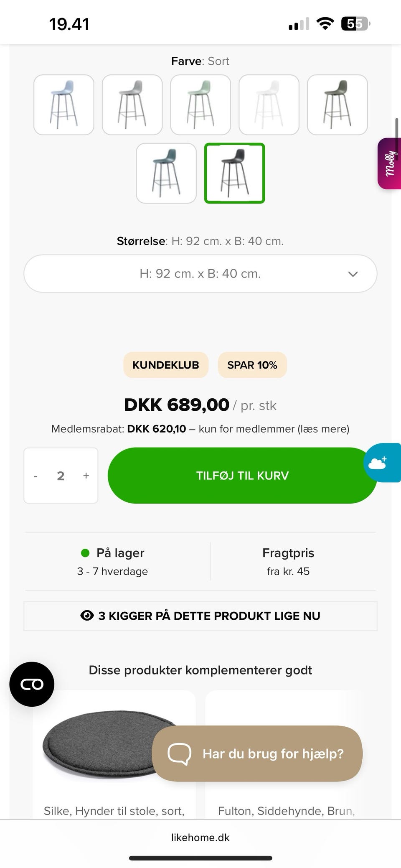This screenshot has width=401, height=868.
Task: Open the 'Har du brug for hjælp?' chat
Action: pos(257,753)
